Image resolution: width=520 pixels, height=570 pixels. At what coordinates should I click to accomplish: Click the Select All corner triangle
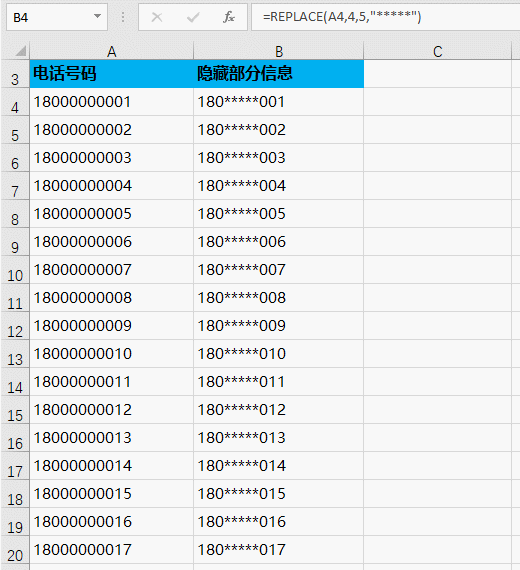20,51
